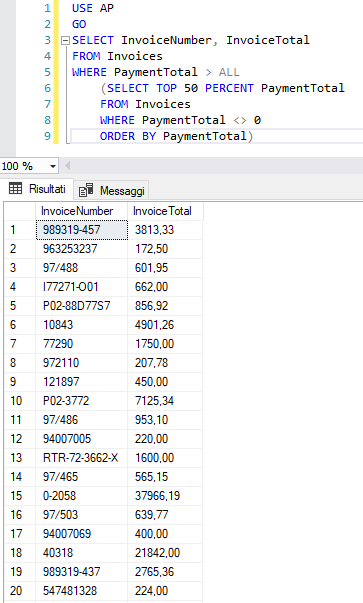
Task: Select cell 7125,34
Action: coord(165,401)
